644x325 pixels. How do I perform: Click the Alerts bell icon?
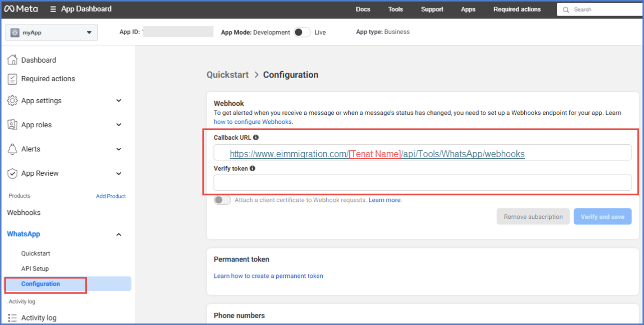[13, 149]
